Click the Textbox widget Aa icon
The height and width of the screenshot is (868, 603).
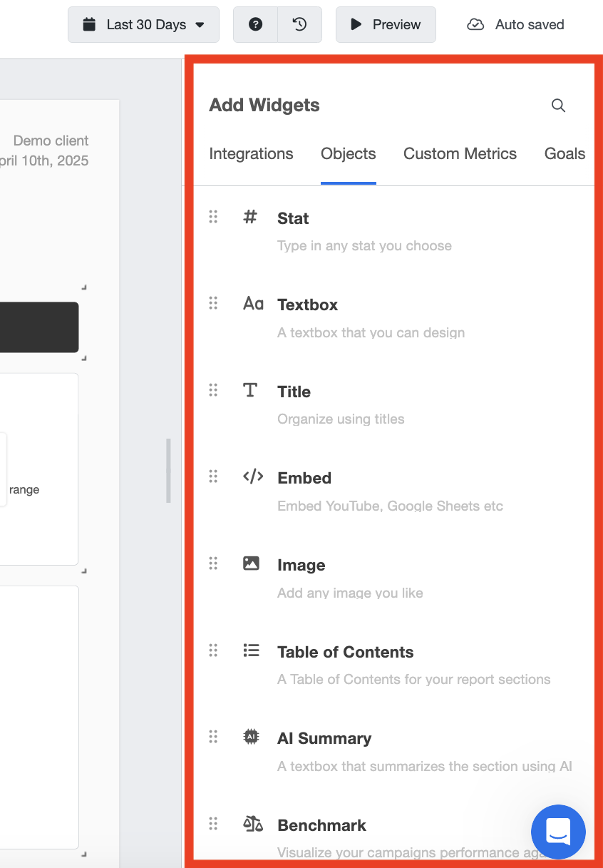pyautogui.click(x=252, y=302)
